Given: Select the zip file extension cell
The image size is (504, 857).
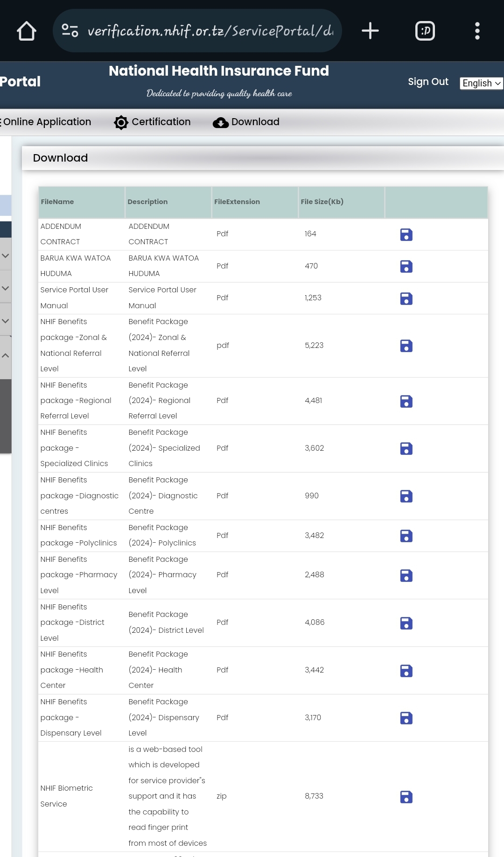Looking at the screenshot, I should coord(222,796).
